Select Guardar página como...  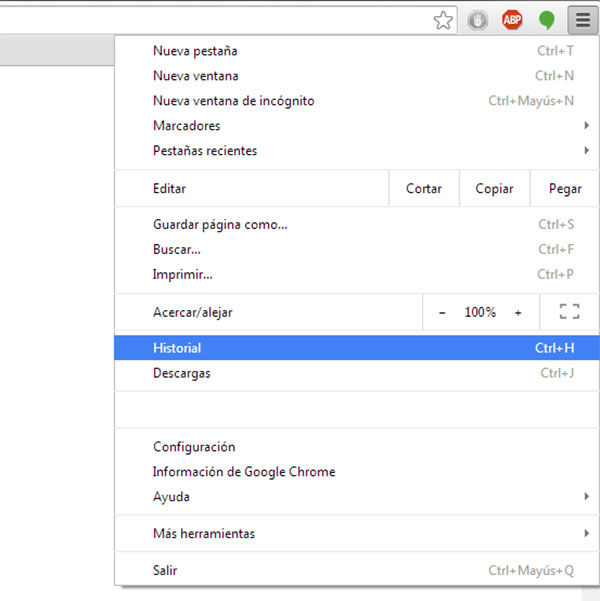coord(220,225)
